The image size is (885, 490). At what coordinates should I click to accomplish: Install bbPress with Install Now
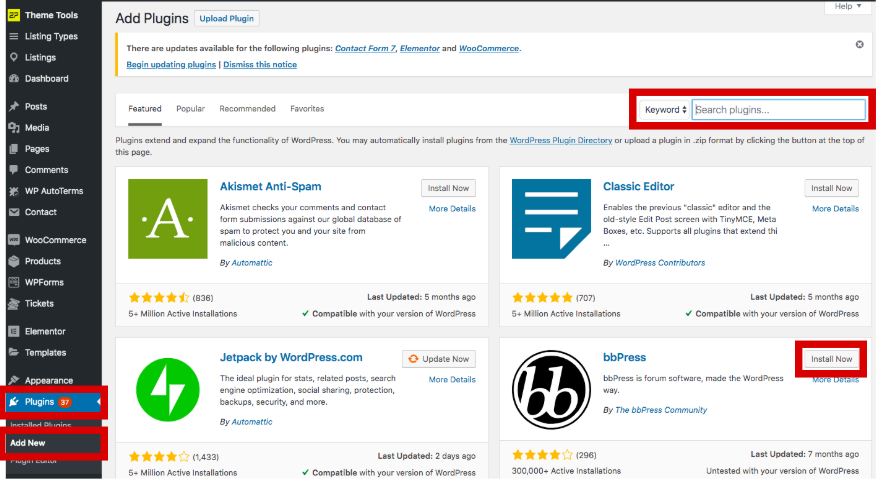pyautogui.click(x=831, y=359)
